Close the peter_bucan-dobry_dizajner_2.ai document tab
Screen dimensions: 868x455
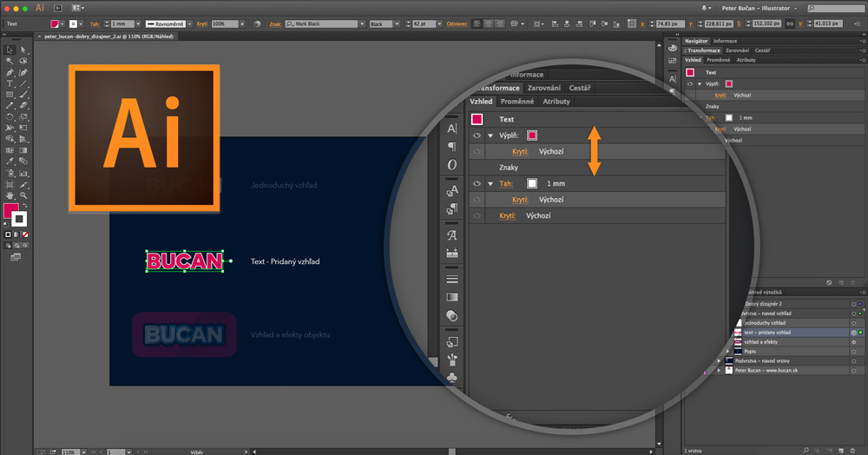[39, 36]
